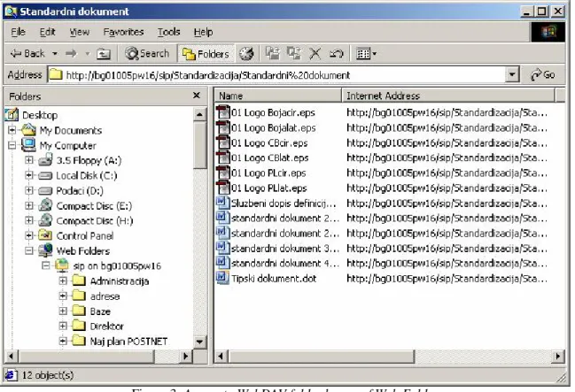Open the Back history dropdown arrow
The height and width of the screenshot is (392, 575).
click(x=55, y=53)
